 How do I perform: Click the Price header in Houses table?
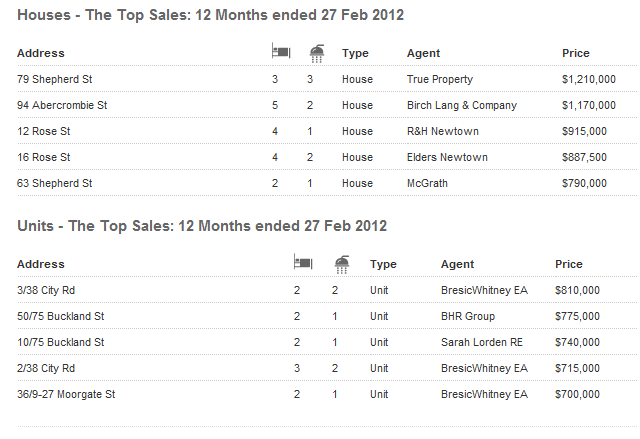[576, 53]
